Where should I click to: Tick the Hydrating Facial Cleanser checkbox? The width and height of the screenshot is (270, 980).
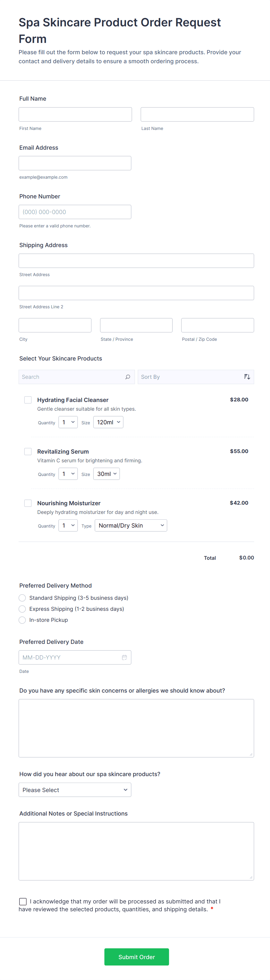(x=28, y=399)
